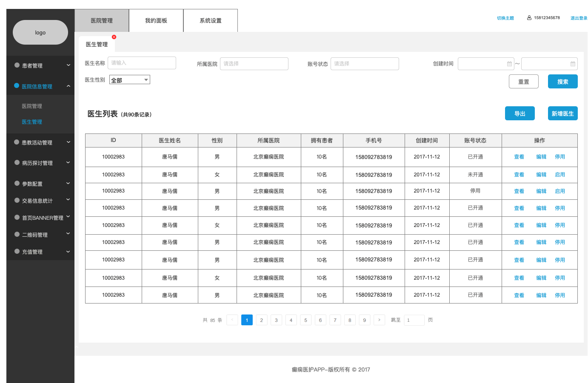The image size is (588, 383).
Task: Go to previous page arrow in pagination
Action: coord(232,320)
